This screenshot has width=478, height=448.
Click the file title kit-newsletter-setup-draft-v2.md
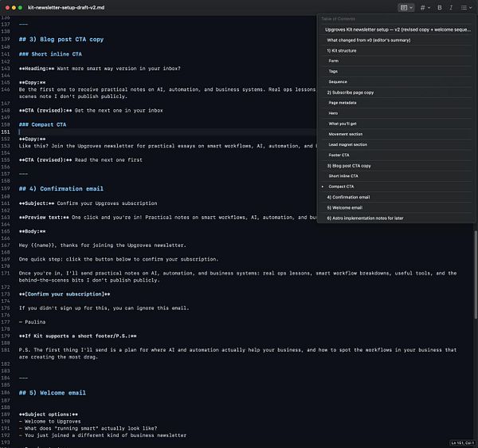tap(66, 8)
